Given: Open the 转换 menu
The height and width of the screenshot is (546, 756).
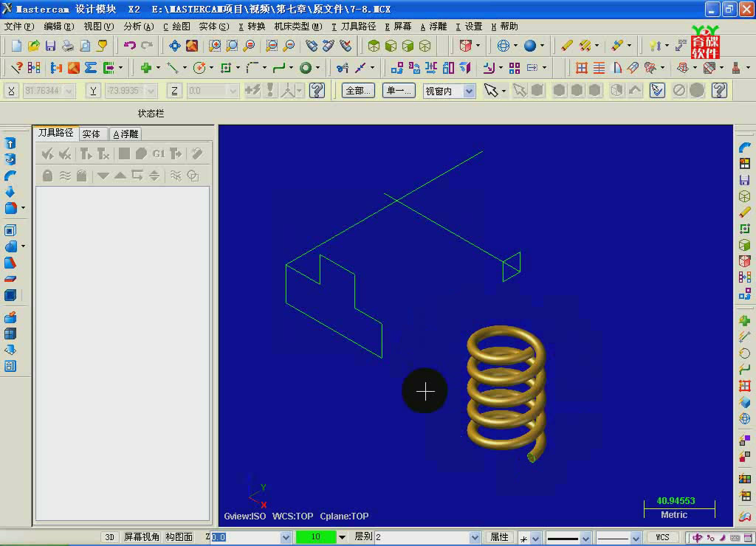Looking at the screenshot, I should tap(252, 27).
